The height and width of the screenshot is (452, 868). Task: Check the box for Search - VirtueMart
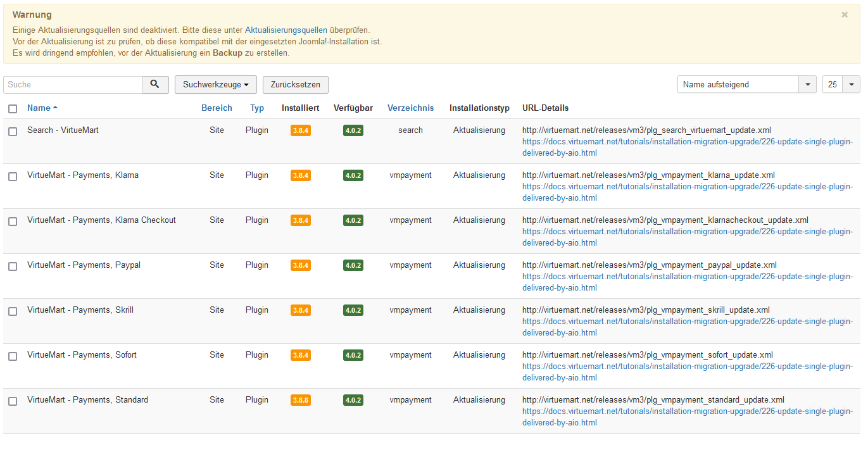(x=13, y=132)
